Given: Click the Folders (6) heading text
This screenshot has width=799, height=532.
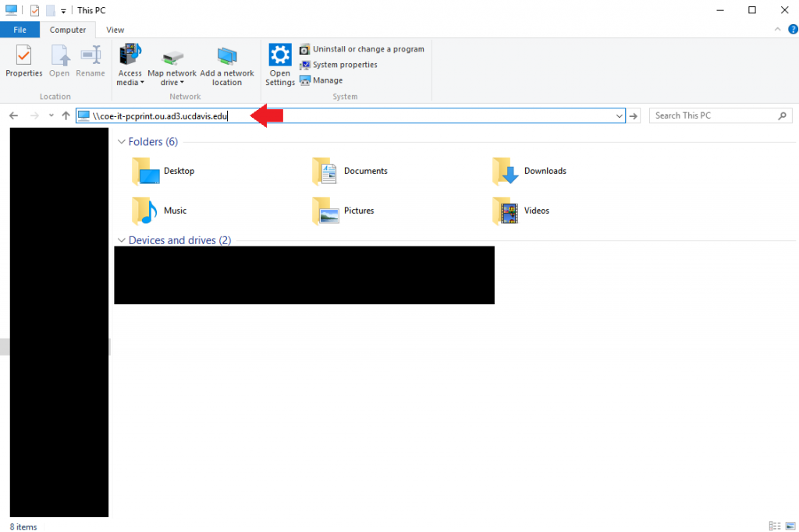Looking at the screenshot, I should (153, 142).
